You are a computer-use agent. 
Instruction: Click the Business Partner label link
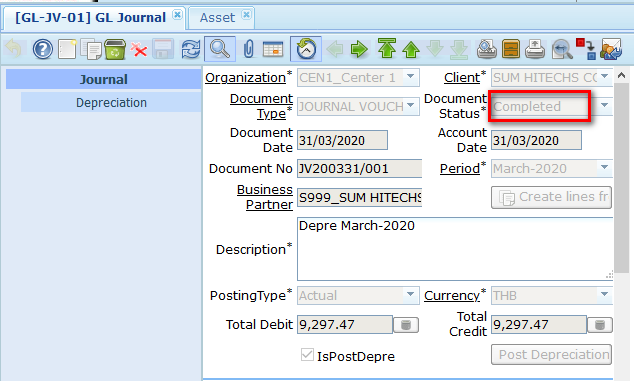265,197
